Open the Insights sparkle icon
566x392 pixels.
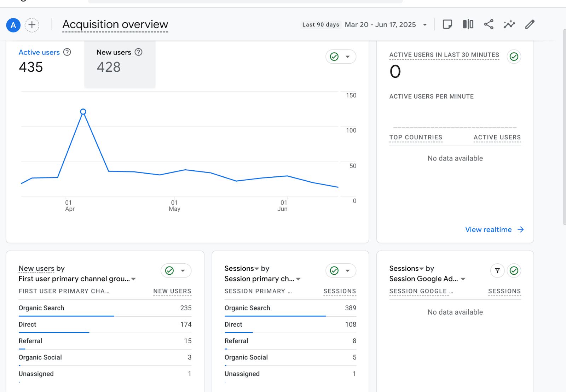tap(509, 24)
